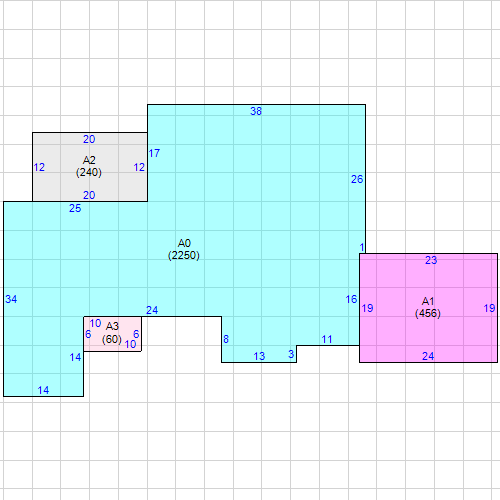Click the 13 dimension label

pyautogui.click(x=259, y=356)
